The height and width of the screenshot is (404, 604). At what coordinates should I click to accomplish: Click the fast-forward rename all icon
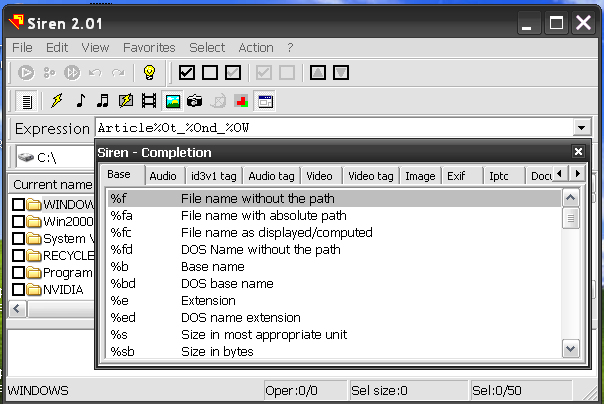(x=72, y=72)
